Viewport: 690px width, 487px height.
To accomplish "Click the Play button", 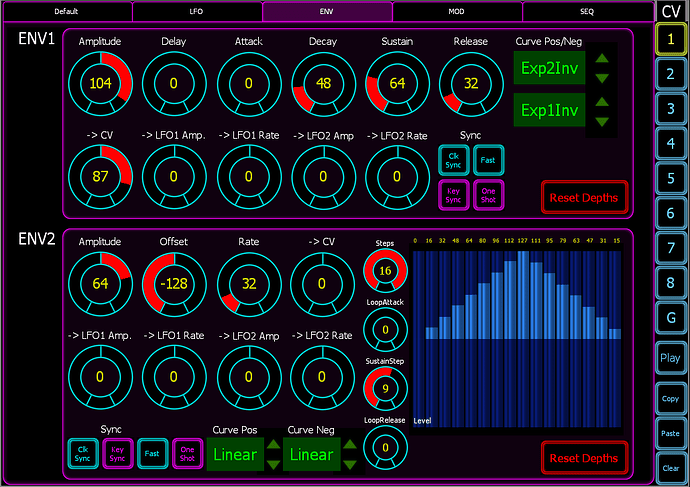I will 671,358.
